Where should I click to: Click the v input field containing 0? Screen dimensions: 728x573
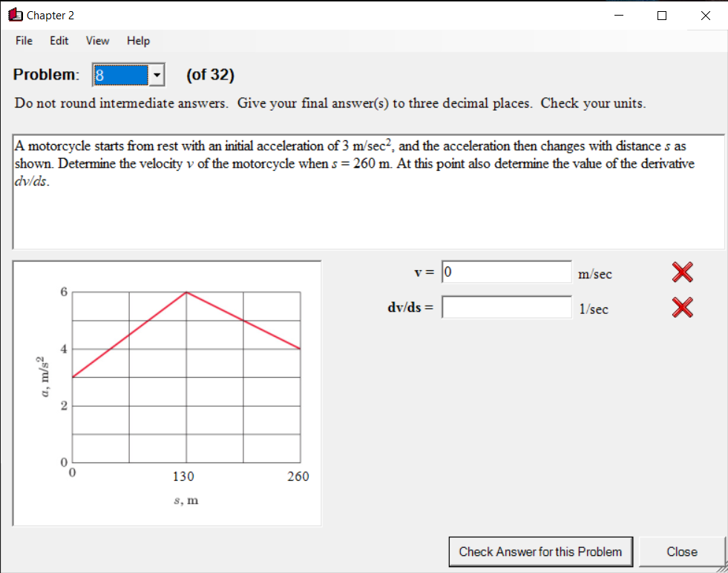507,272
